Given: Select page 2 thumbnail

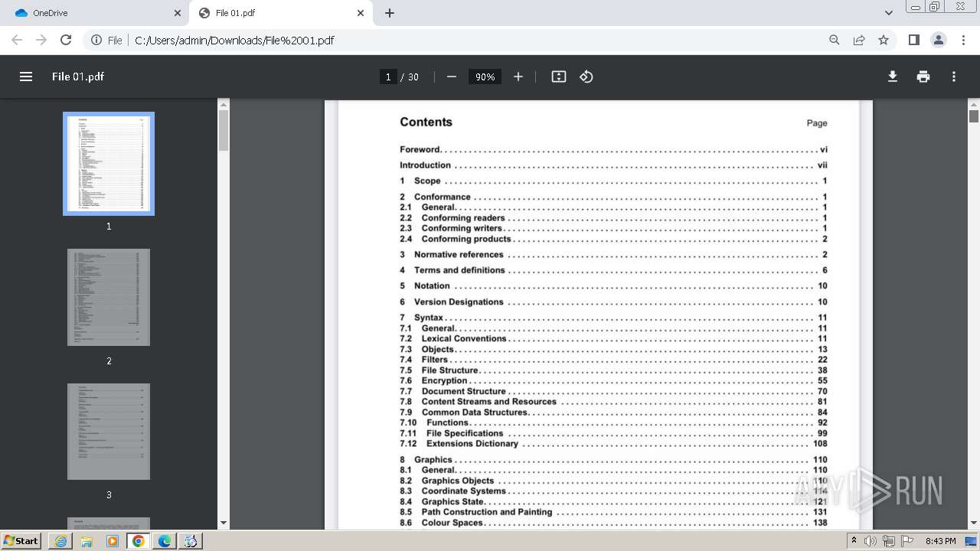Looking at the screenshot, I should (x=109, y=297).
